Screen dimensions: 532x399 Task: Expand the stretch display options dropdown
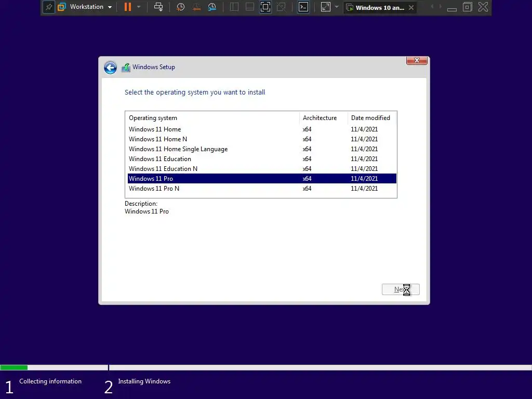coord(337,7)
